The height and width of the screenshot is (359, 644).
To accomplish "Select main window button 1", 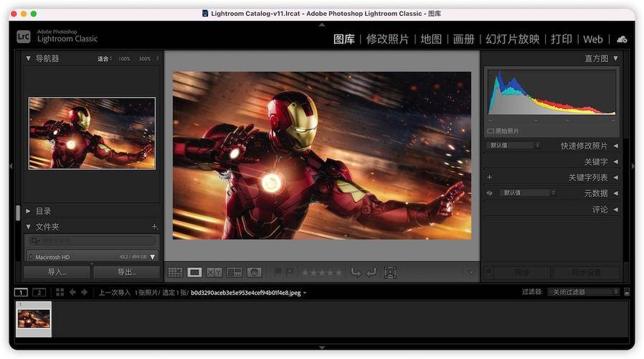I will click(x=21, y=292).
